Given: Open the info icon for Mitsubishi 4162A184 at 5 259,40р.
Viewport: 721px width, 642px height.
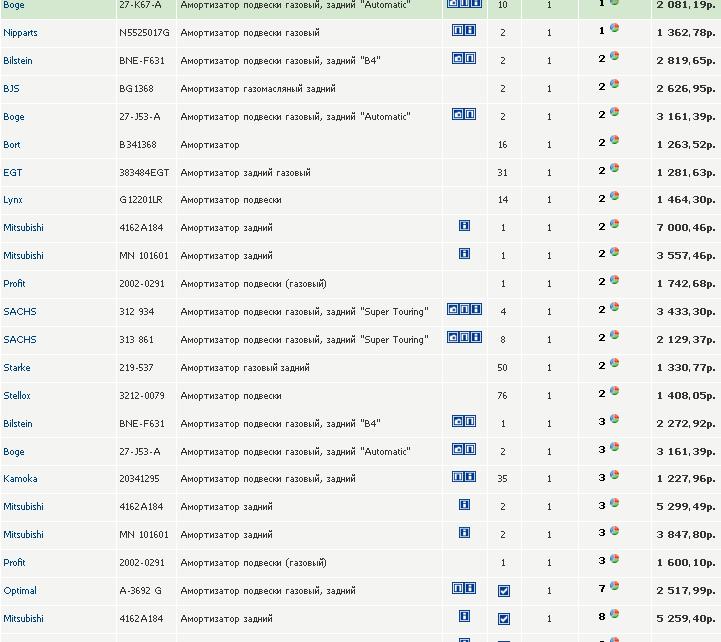Looking at the screenshot, I should [464, 616].
